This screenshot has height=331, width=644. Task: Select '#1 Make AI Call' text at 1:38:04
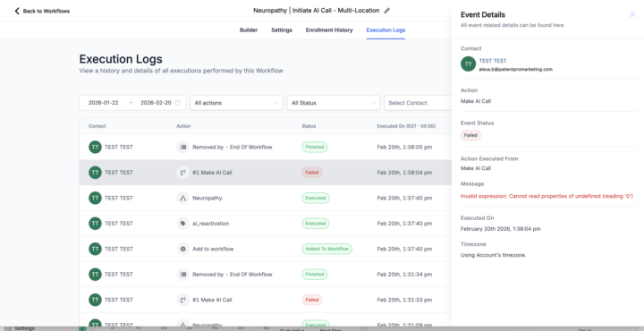click(x=212, y=173)
